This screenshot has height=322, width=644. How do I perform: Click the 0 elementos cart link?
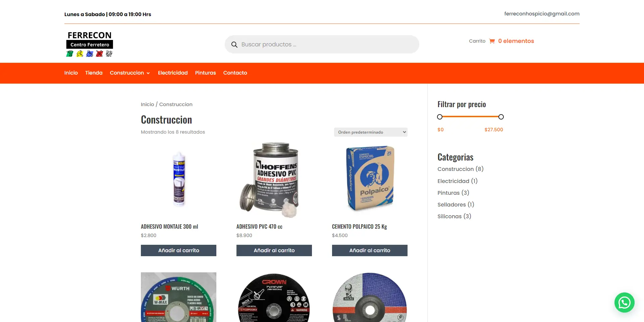[516, 41]
